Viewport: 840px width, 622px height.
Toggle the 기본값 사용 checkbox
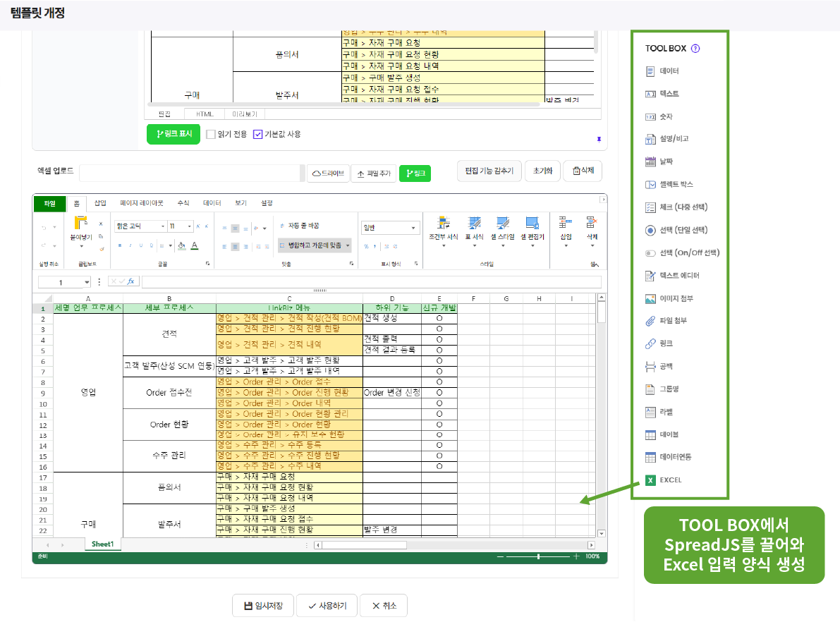pyautogui.click(x=257, y=134)
